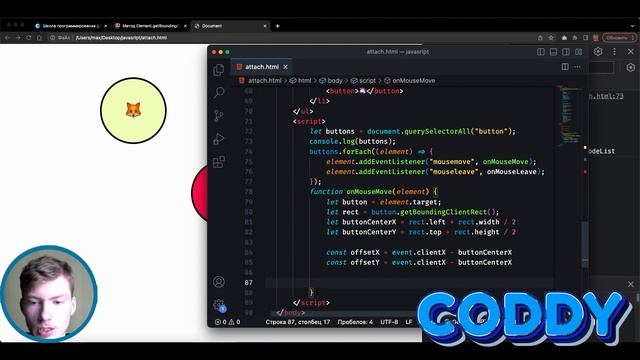
Task: Close the 'Школа программирования' browser tab
Action: [x=105, y=26]
